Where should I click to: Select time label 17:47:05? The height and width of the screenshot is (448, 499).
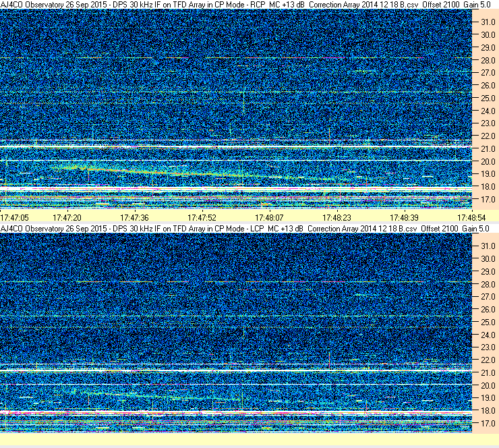pos(14,218)
